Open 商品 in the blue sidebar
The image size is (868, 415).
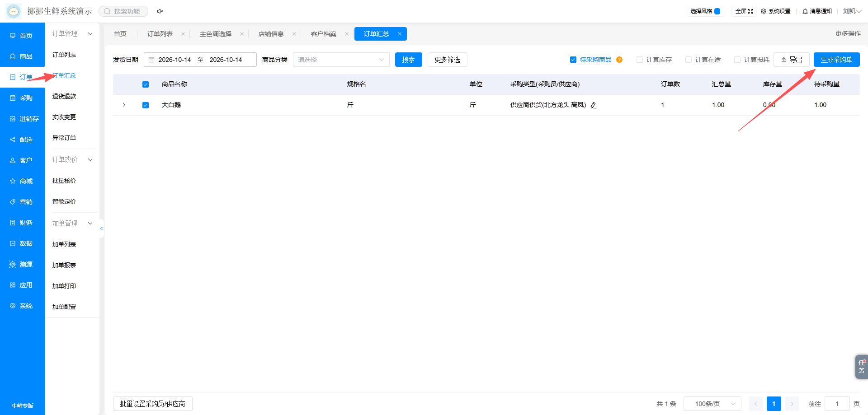click(23, 56)
